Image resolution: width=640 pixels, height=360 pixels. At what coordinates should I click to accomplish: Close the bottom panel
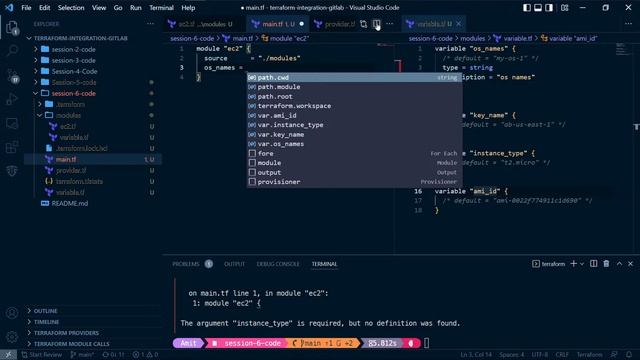630,264
